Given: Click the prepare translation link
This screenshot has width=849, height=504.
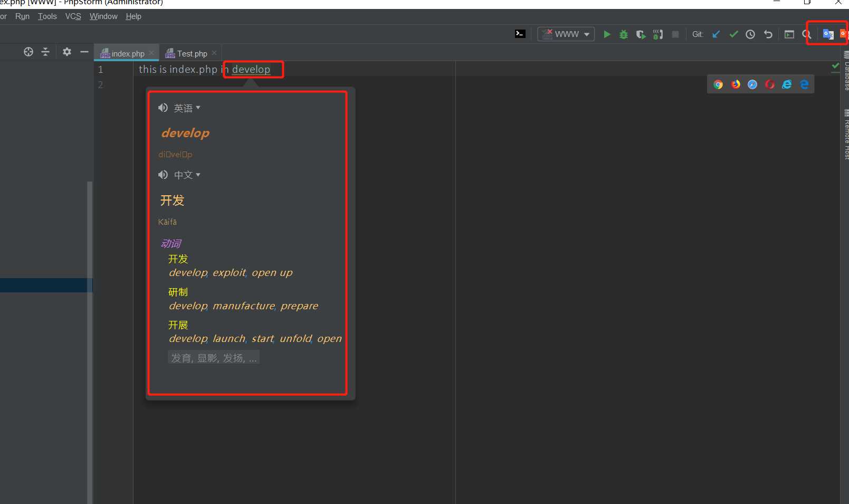Looking at the screenshot, I should coord(299,306).
